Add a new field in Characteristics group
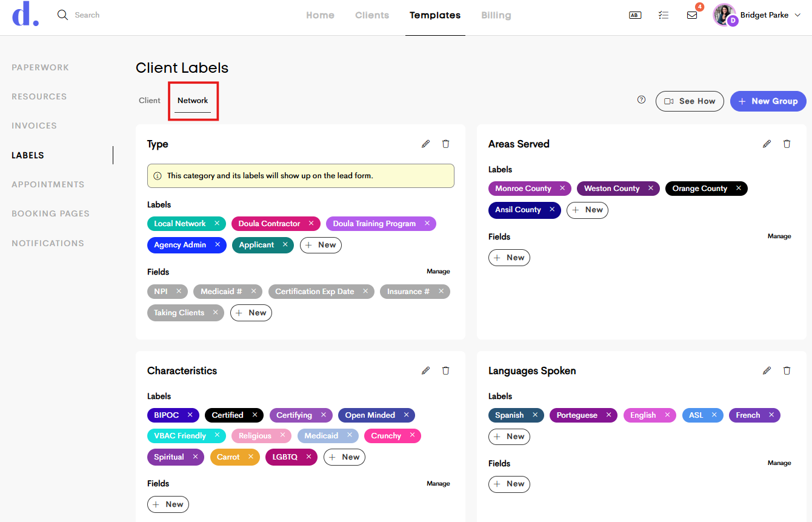Image resolution: width=812 pixels, height=522 pixels. tap(168, 504)
